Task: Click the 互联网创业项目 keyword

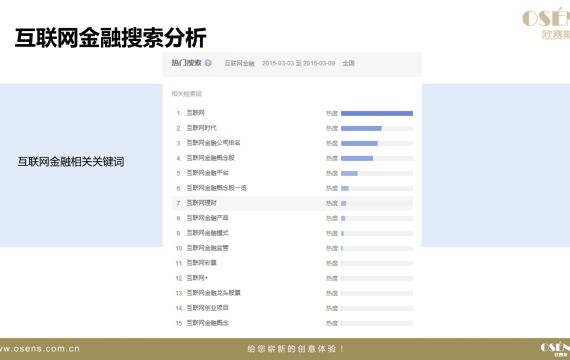Action: (208, 308)
